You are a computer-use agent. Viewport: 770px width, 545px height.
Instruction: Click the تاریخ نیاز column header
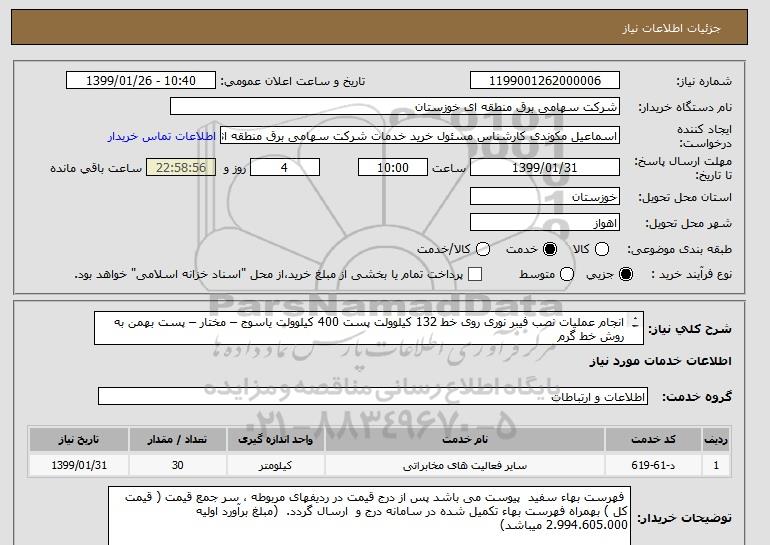(x=79, y=439)
